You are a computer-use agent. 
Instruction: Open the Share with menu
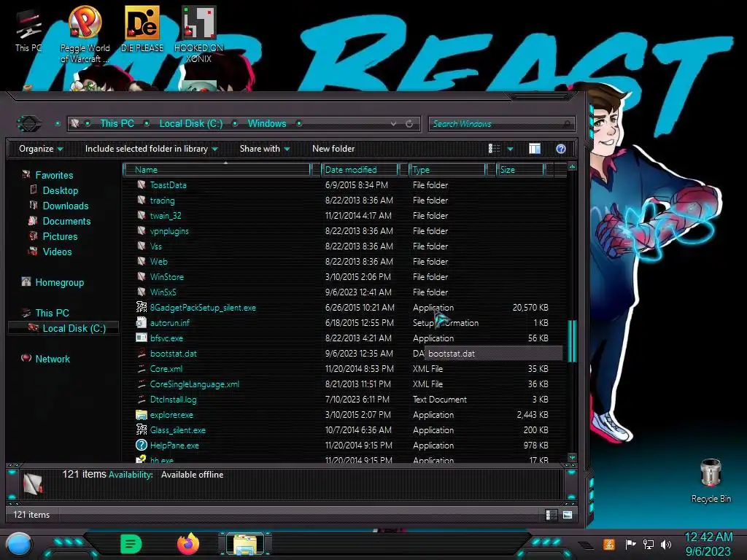coord(264,149)
